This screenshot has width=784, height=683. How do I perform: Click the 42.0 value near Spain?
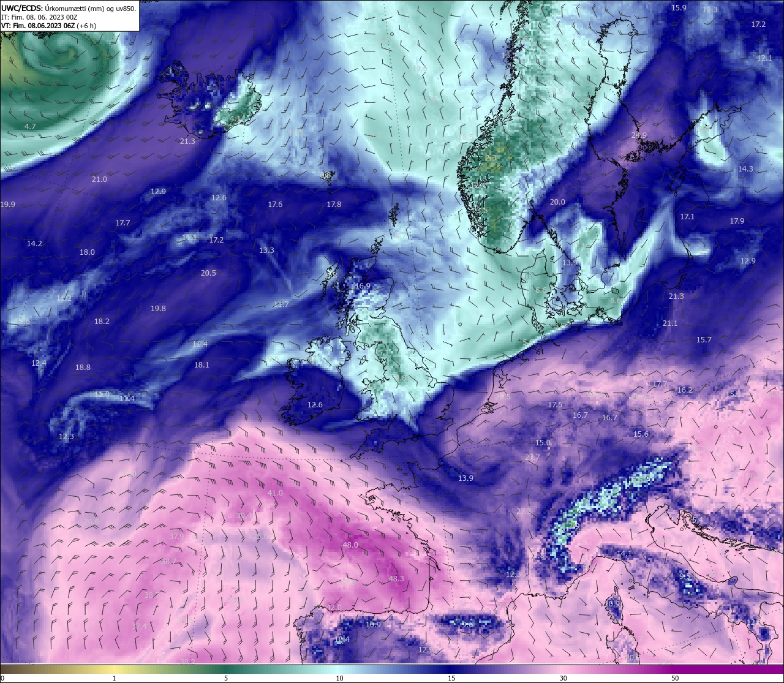[x=334, y=608]
